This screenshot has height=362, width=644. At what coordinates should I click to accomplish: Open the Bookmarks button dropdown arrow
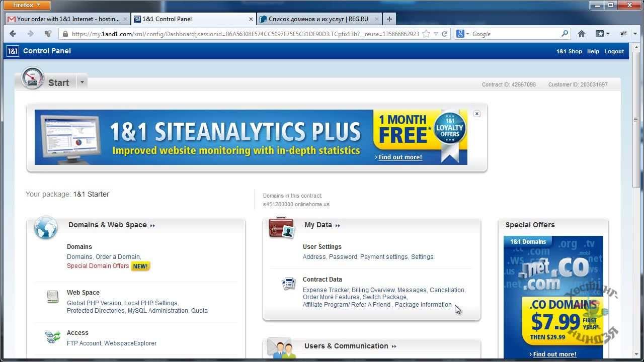click(608, 34)
